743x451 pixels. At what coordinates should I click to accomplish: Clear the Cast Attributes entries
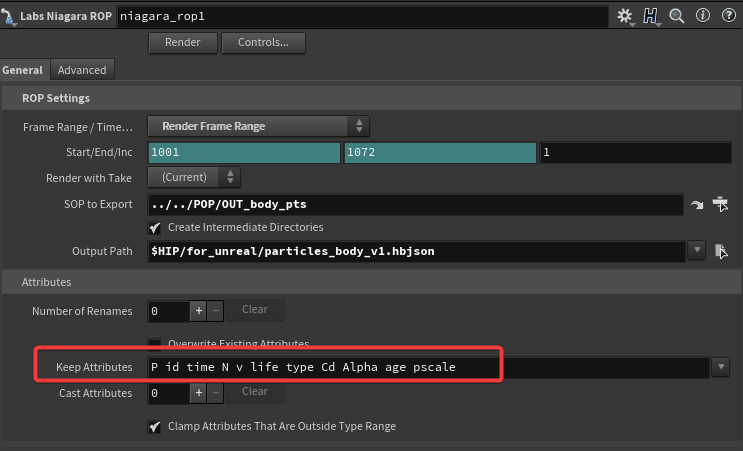click(255, 392)
